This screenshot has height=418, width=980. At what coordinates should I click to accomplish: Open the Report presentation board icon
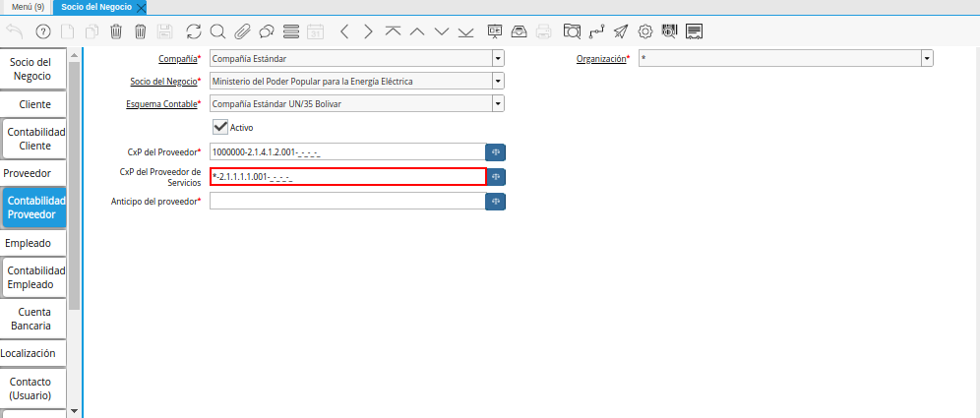point(495,31)
